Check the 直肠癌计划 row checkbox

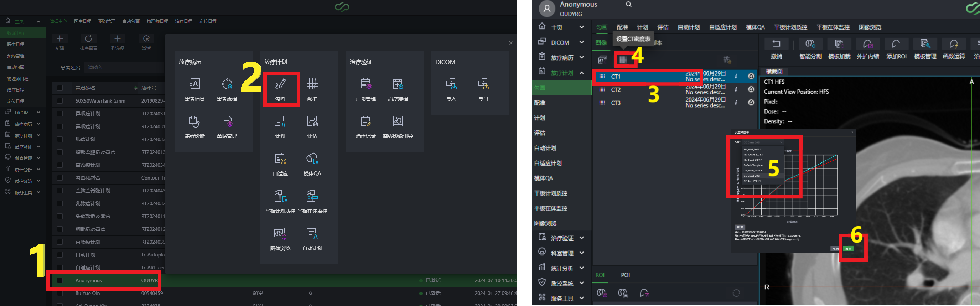(60, 242)
